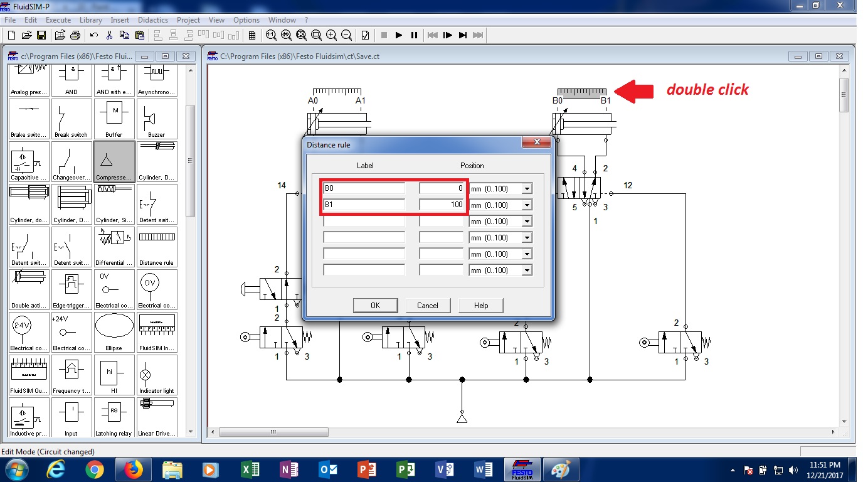Pick the Frequency component from the library
Screen dimensions: 868x482
click(x=71, y=375)
